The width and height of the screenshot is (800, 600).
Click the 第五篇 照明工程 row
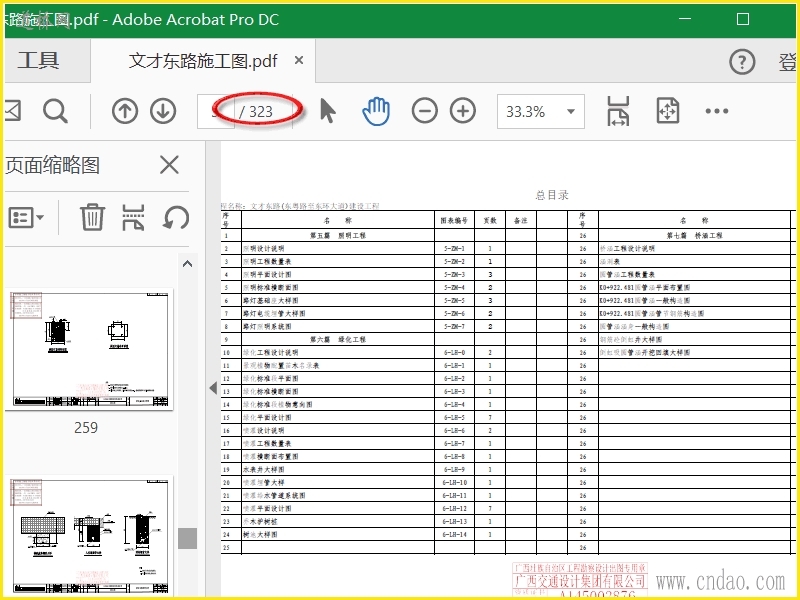[338, 236]
